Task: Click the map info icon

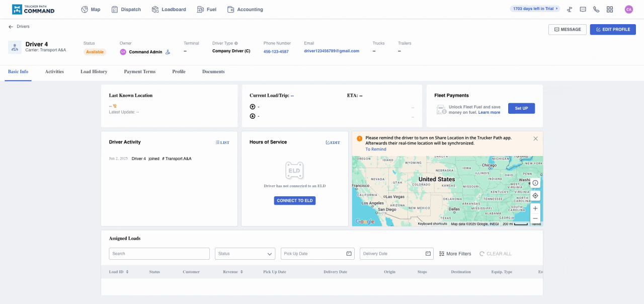Action: pyautogui.click(x=535, y=183)
